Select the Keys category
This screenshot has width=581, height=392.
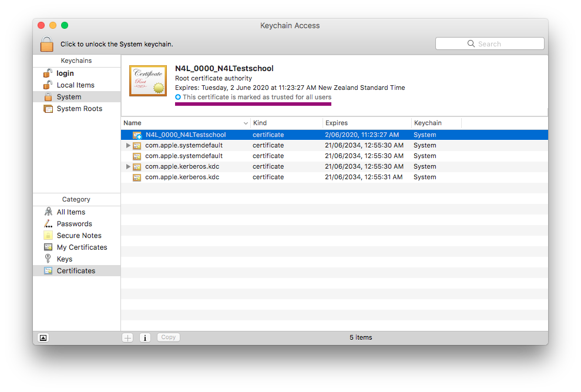tap(64, 259)
